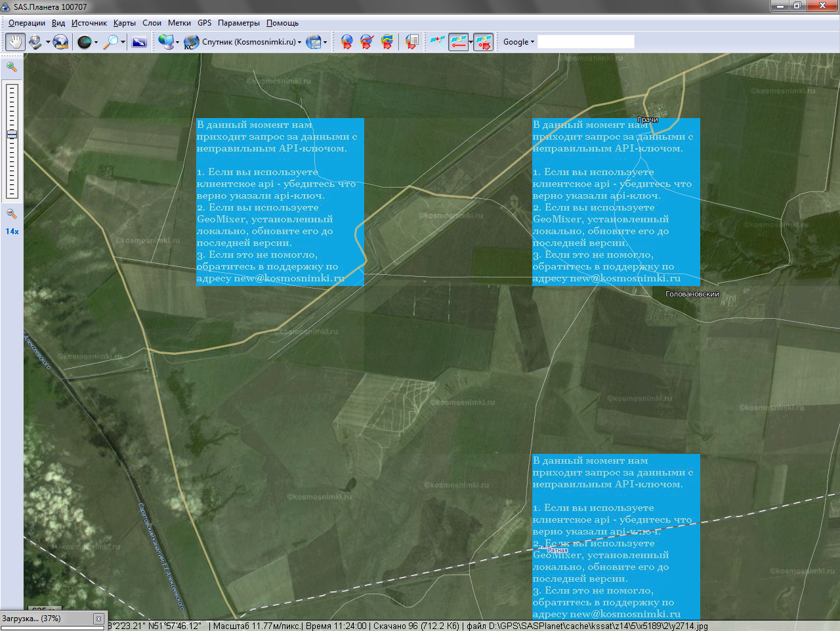Click the fullscreen mode icon
The height and width of the screenshot is (631, 840).
[139, 42]
